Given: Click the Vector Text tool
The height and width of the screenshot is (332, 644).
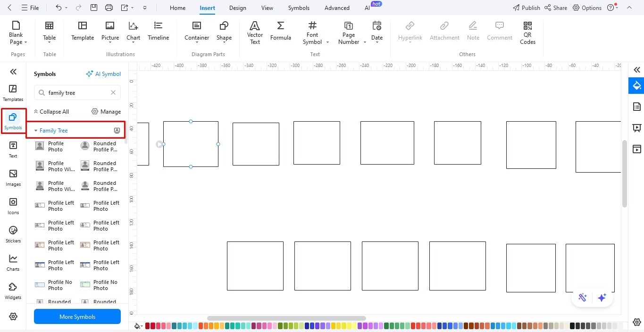Looking at the screenshot, I should coord(255,31).
